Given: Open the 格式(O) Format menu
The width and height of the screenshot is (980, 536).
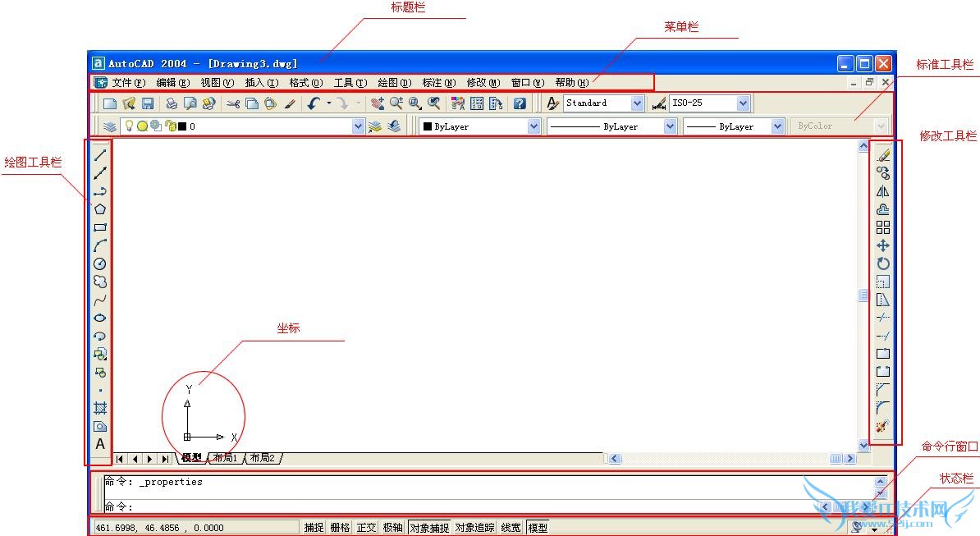Looking at the screenshot, I should (305, 82).
